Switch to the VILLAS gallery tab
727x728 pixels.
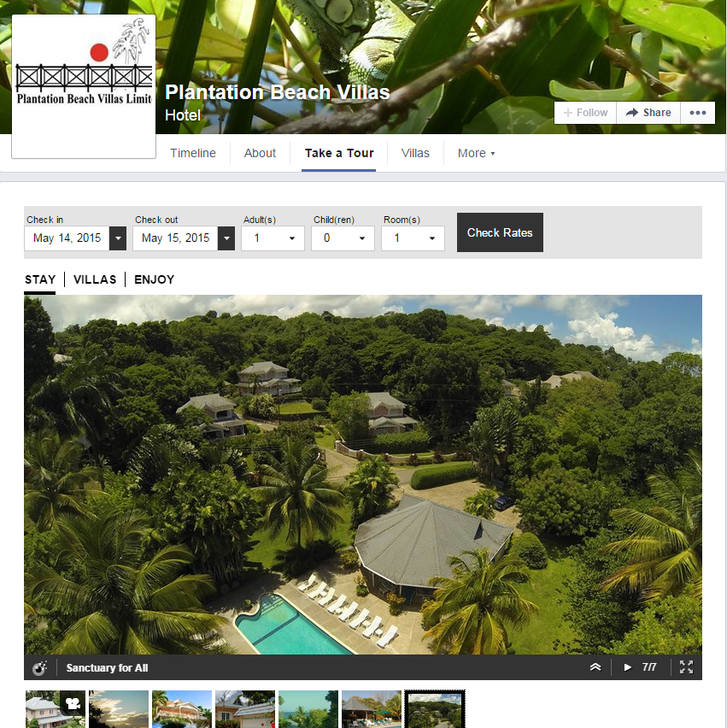pos(95,279)
